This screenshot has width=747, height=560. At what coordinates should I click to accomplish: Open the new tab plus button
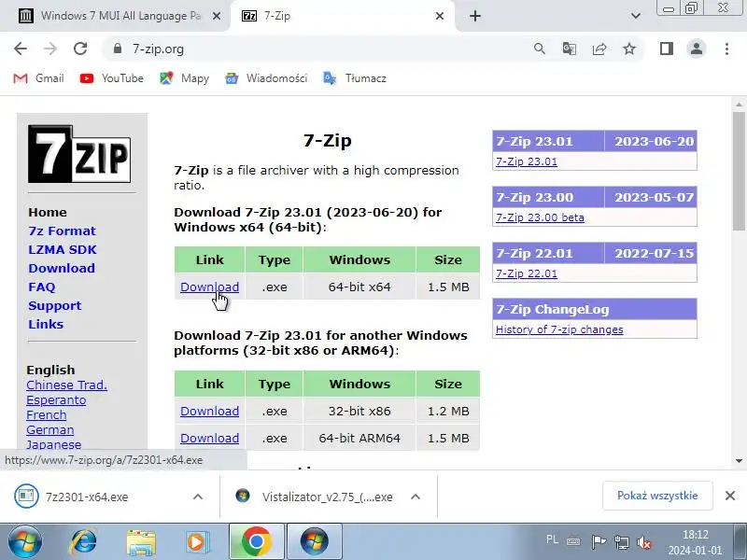(475, 16)
